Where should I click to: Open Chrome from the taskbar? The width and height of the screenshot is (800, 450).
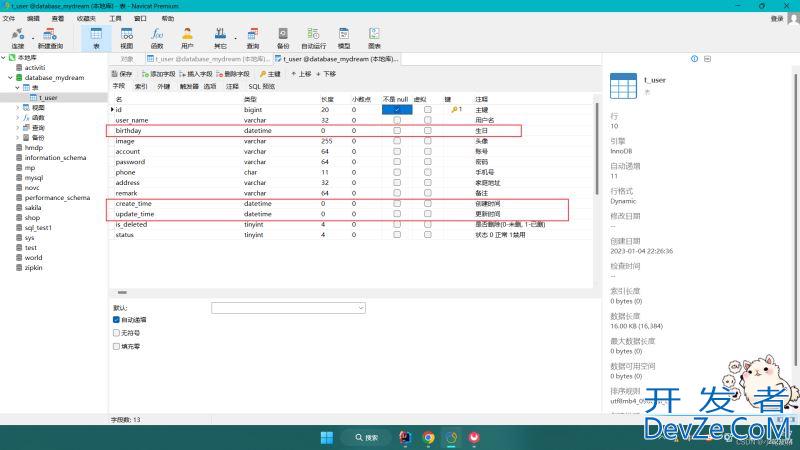click(429, 437)
